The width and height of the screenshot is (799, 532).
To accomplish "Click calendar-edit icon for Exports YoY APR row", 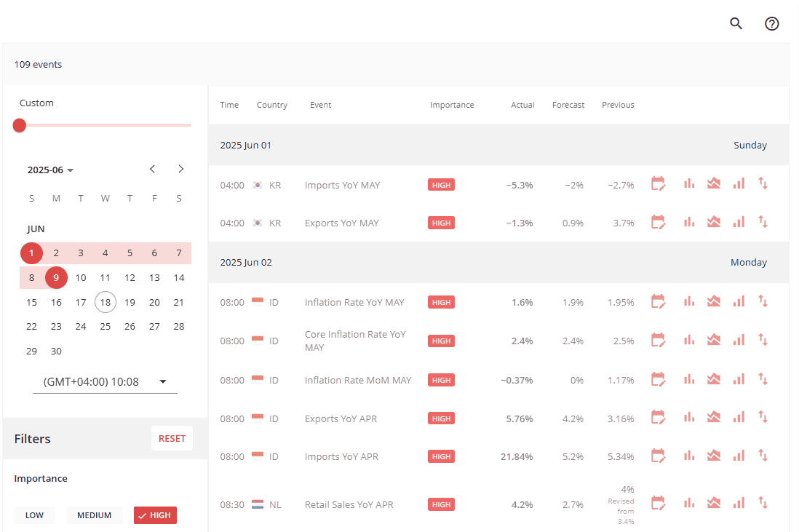I will click(x=658, y=418).
